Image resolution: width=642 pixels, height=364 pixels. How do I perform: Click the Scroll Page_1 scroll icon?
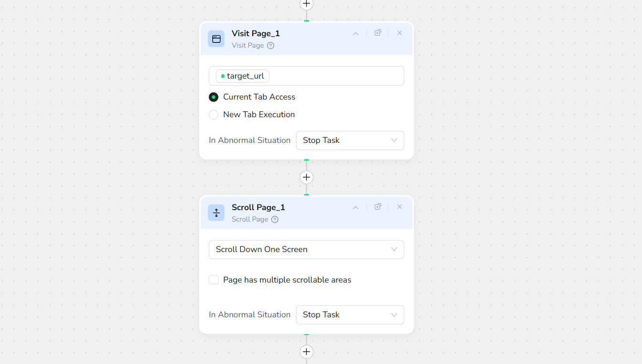(x=216, y=213)
